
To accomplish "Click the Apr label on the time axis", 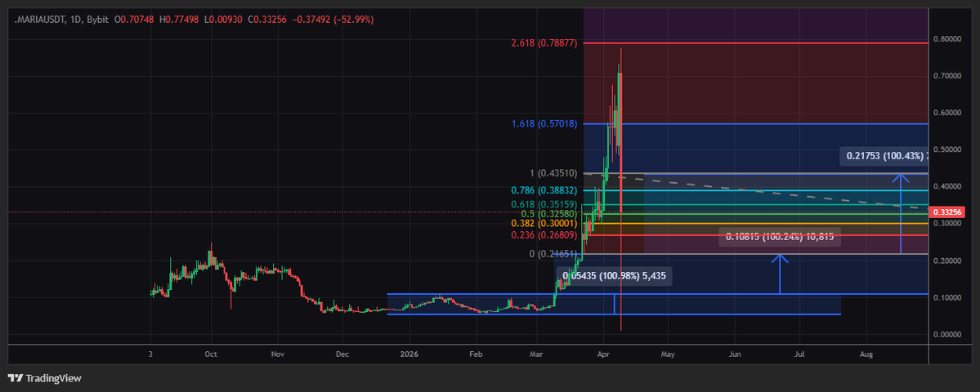I will pos(602,354).
